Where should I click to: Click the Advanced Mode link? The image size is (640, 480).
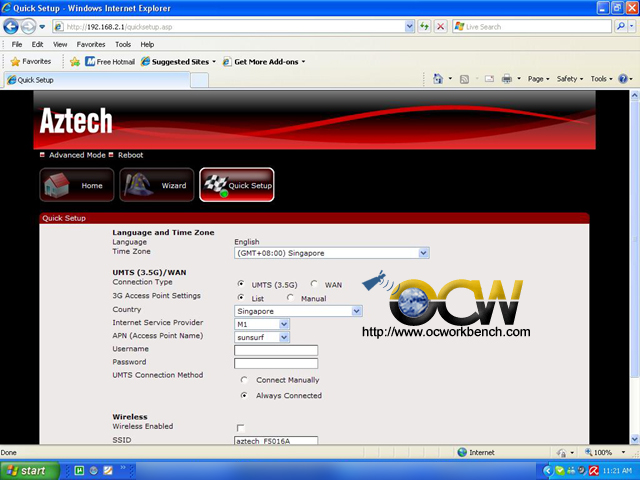[x=77, y=155]
